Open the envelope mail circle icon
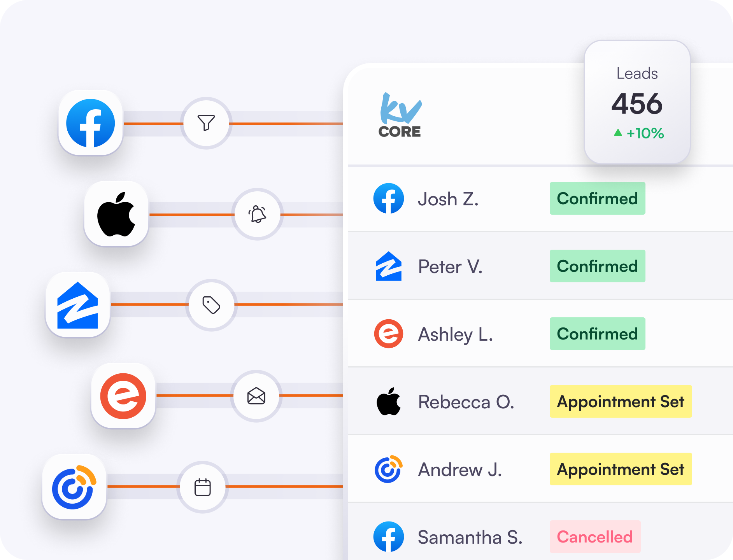The height and width of the screenshot is (560, 733). [x=256, y=396]
